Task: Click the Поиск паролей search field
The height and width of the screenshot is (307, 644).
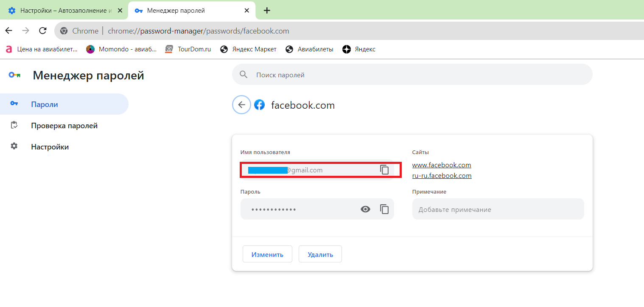Action: point(412,75)
